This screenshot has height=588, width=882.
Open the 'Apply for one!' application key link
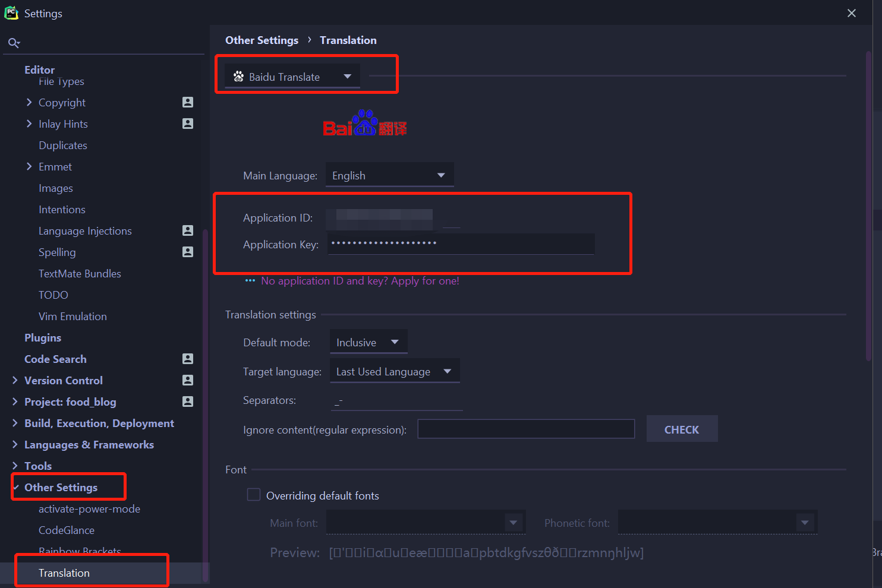(360, 280)
